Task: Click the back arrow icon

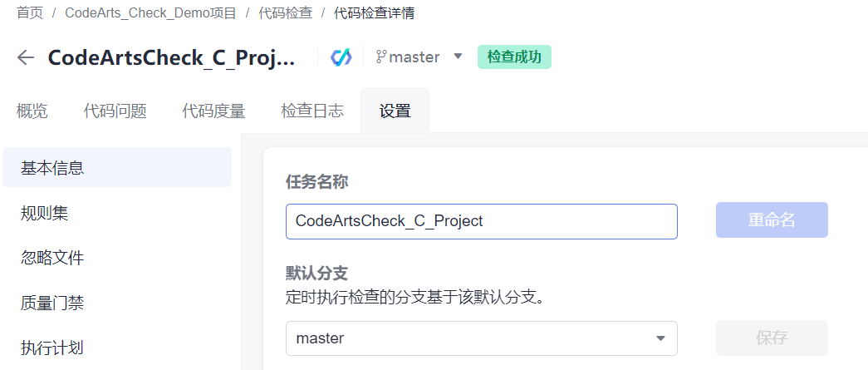Action: click(26, 57)
